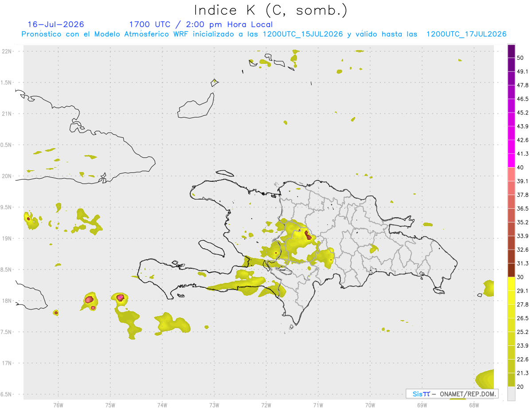
Task: Click the colorbar value "30"
Action: coord(520,277)
